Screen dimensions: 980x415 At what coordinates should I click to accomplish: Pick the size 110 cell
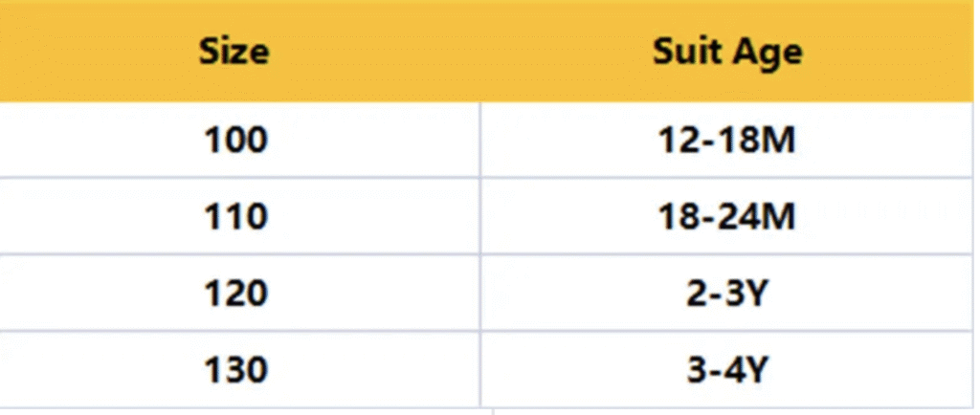click(x=234, y=218)
